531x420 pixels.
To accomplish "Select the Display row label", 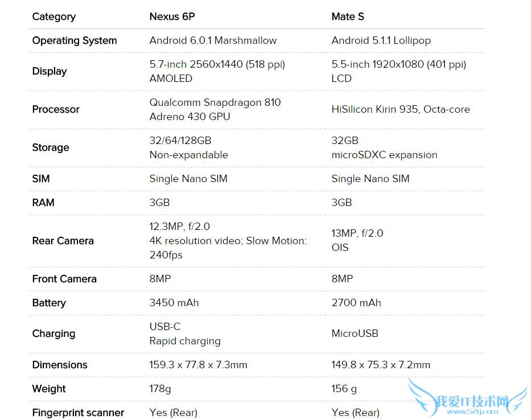I will click(x=50, y=71).
